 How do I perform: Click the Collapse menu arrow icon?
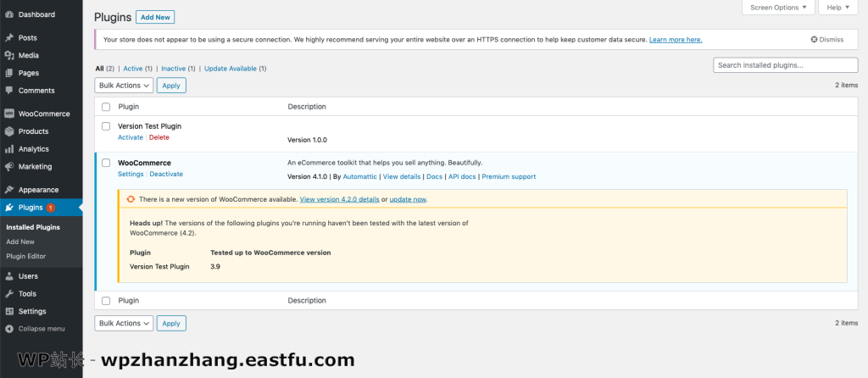coord(8,329)
